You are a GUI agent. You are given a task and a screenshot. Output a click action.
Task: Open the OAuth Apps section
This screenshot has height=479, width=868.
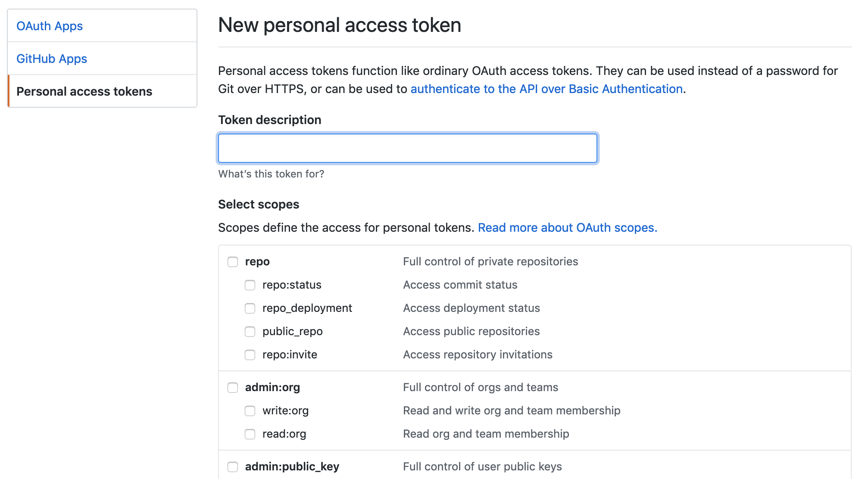pyautogui.click(x=50, y=26)
